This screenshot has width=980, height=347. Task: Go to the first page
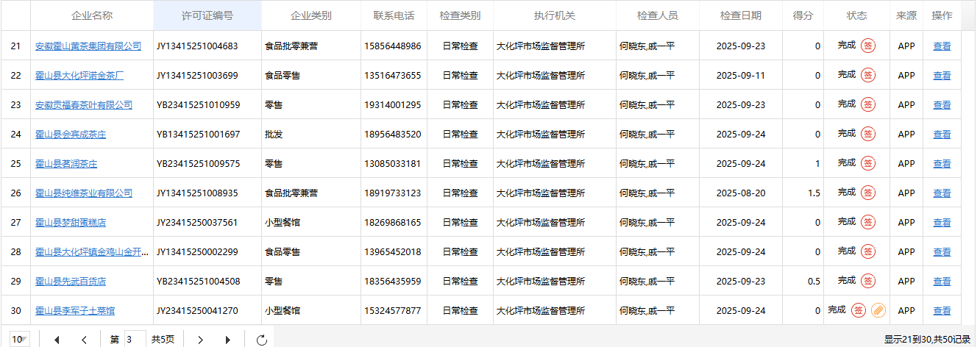click(x=57, y=340)
